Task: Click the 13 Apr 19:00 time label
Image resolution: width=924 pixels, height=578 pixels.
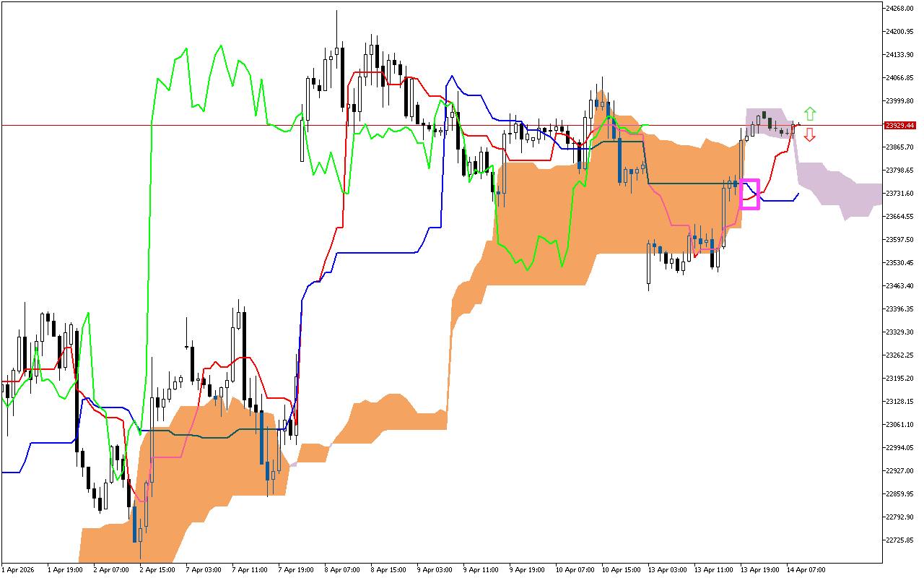Action: point(759,569)
